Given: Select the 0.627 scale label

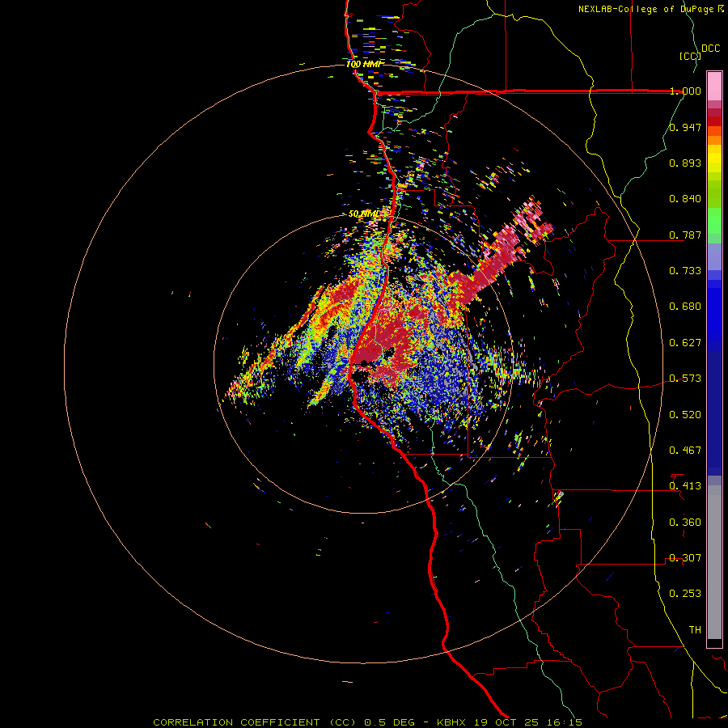Looking at the screenshot, I should (685, 343).
